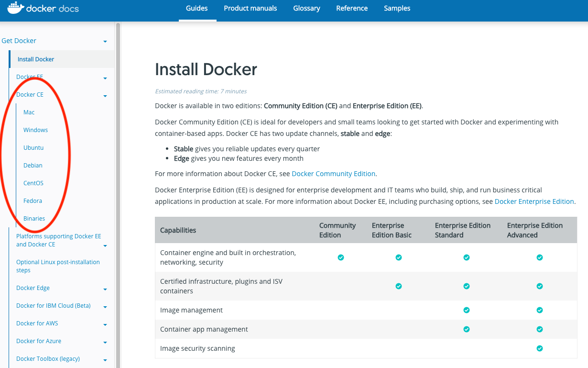This screenshot has width=588, height=368.
Task: Click the Container app management row label
Action: (204, 329)
